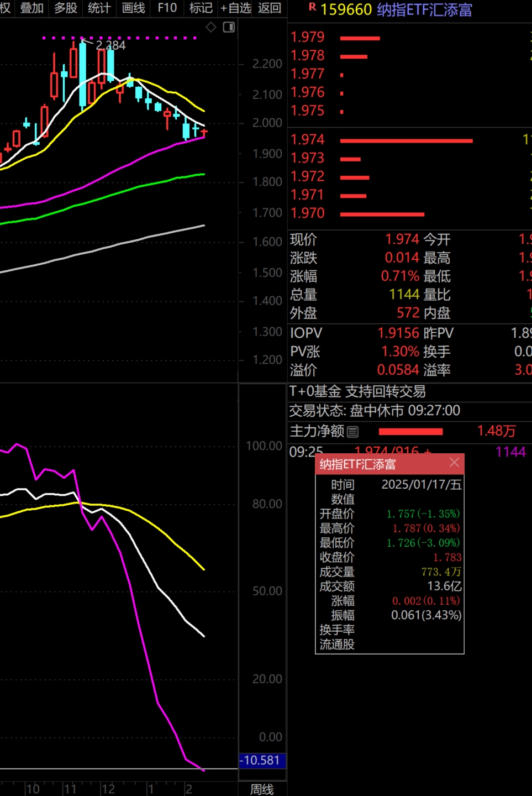Screen dimensions: 532x796
Task: Add stock via +自选 button
Action: point(235,8)
